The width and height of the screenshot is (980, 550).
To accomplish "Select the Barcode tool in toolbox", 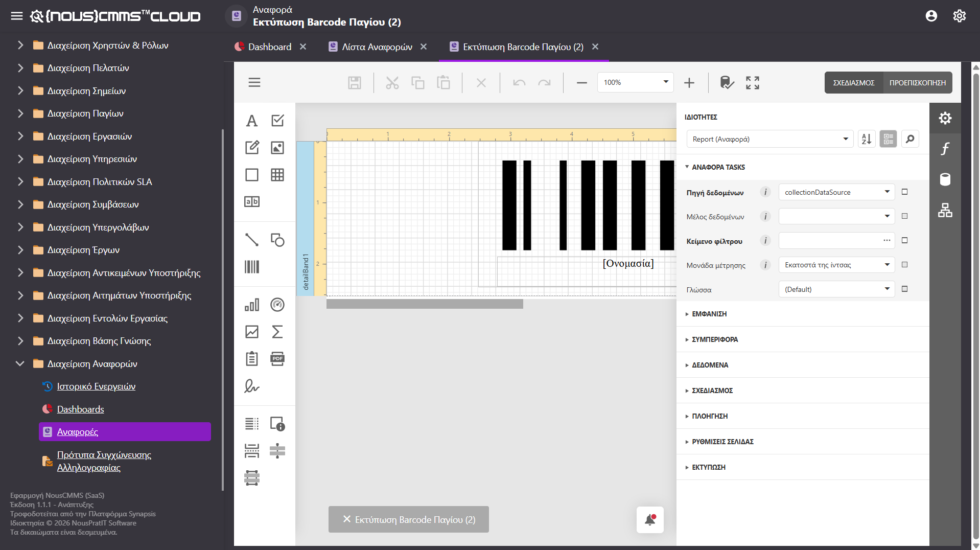I will click(252, 267).
